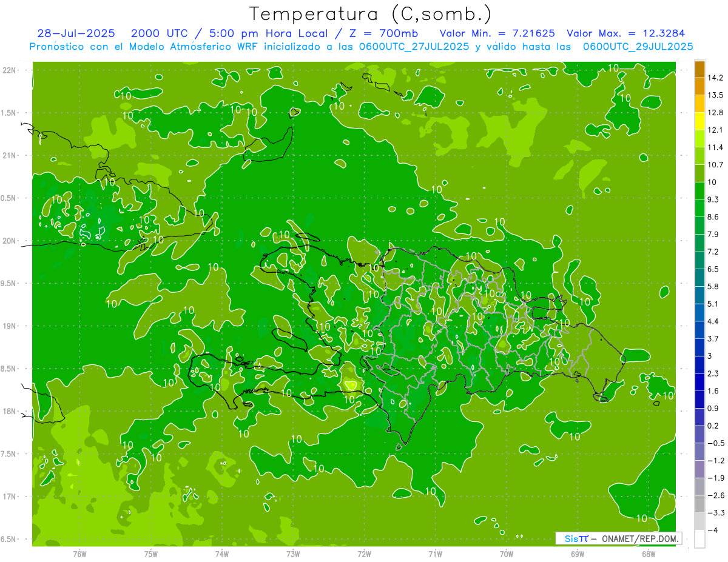Click the 12.1 value on the color legend
Image resolution: width=728 pixels, height=562 pixels.
pos(715,130)
